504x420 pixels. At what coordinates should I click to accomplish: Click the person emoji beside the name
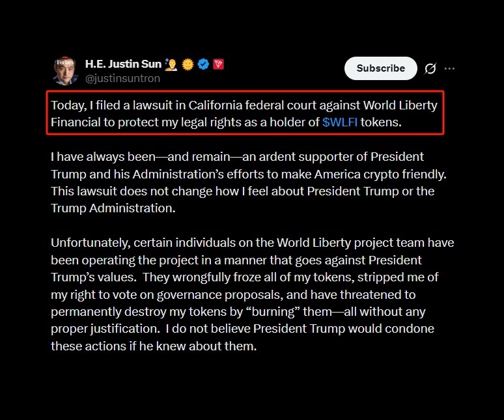click(x=171, y=64)
